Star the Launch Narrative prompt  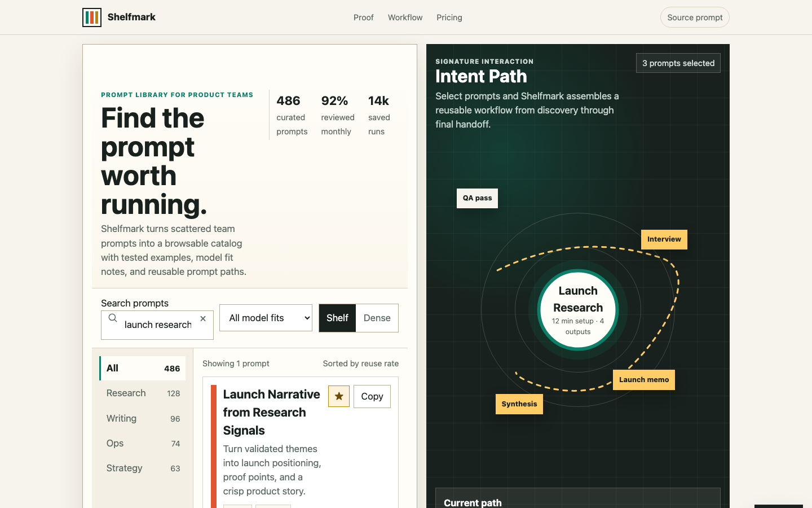tap(339, 396)
